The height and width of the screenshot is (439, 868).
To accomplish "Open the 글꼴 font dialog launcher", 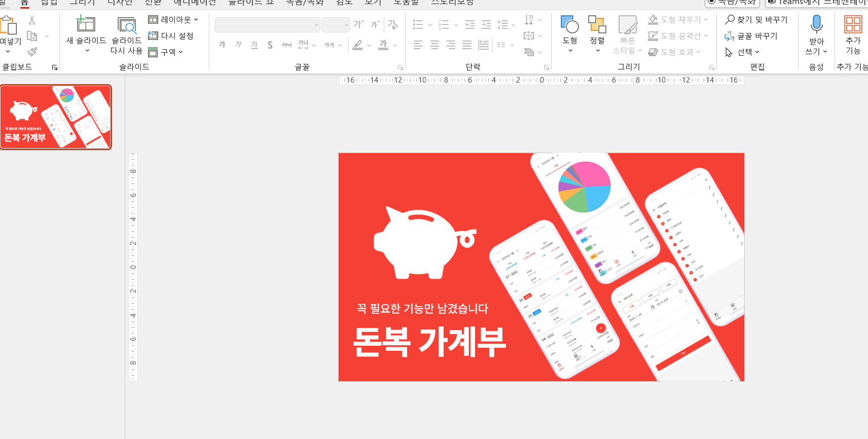I will pyautogui.click(x=400, y=67).
